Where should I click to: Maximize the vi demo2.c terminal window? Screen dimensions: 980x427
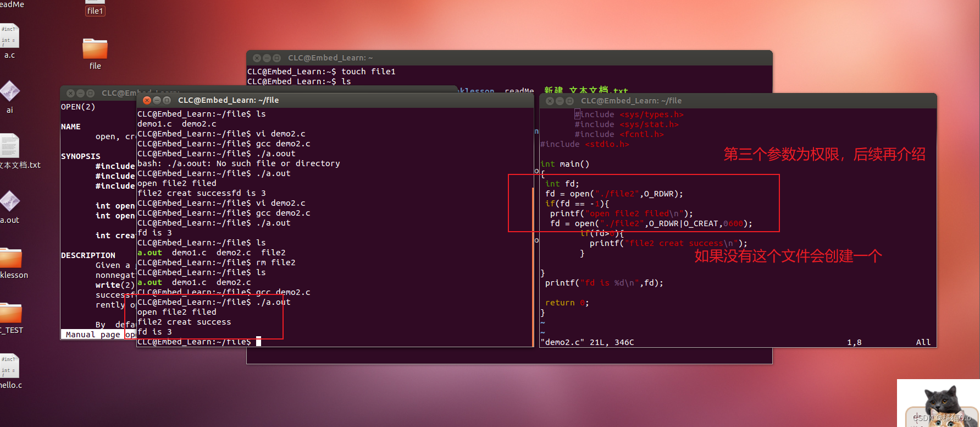[x=569, y=101]
